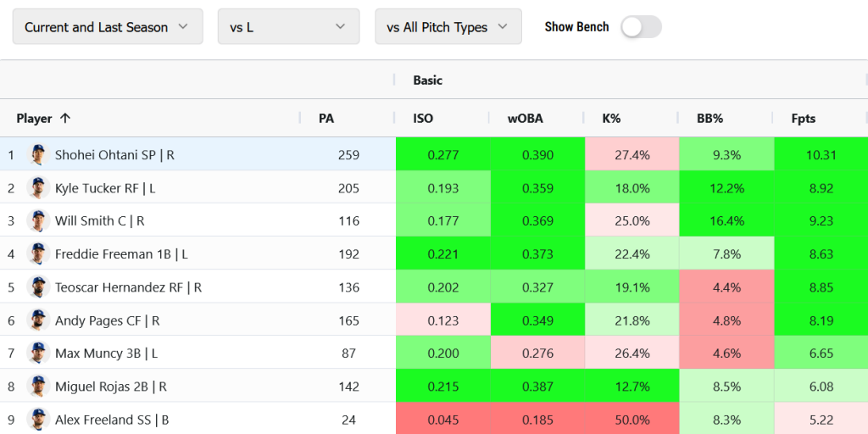
Task: Open the Current and Last Season dropdown
Action: point(108,27)
